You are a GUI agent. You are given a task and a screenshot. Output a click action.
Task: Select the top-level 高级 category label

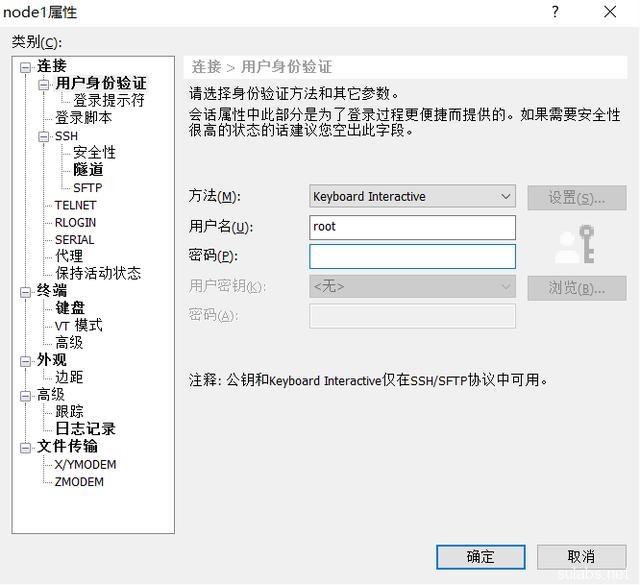(51, 394)
